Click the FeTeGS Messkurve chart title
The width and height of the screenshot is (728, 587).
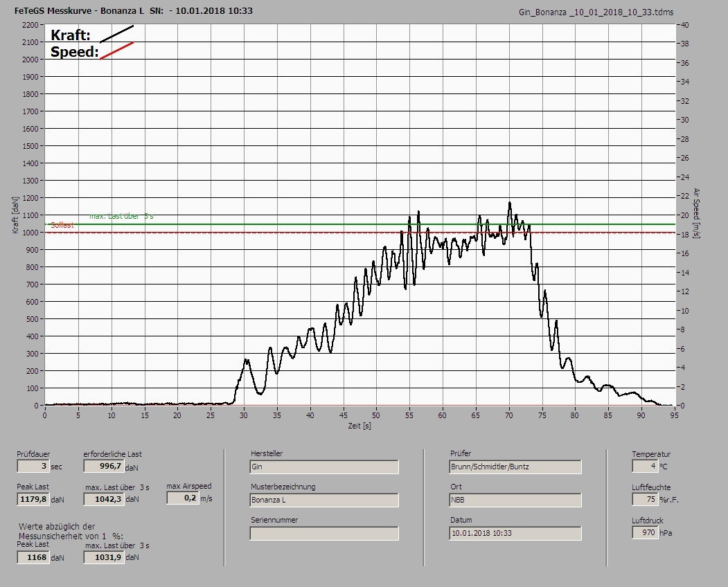pos(134,10)
